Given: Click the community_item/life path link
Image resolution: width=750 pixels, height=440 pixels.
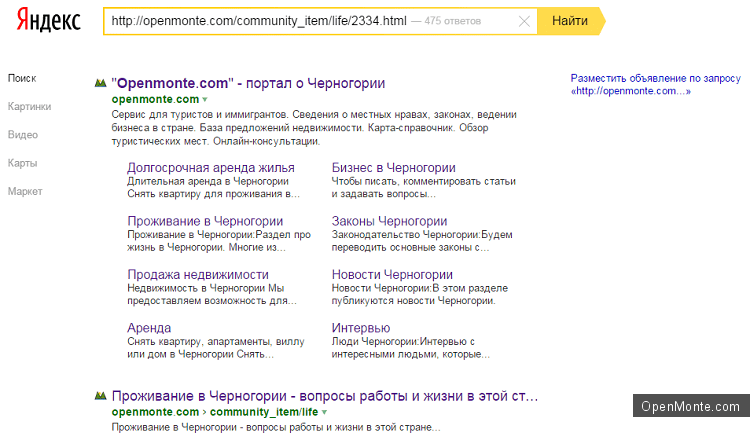Looking at the screenshot, I should (264, 412).
